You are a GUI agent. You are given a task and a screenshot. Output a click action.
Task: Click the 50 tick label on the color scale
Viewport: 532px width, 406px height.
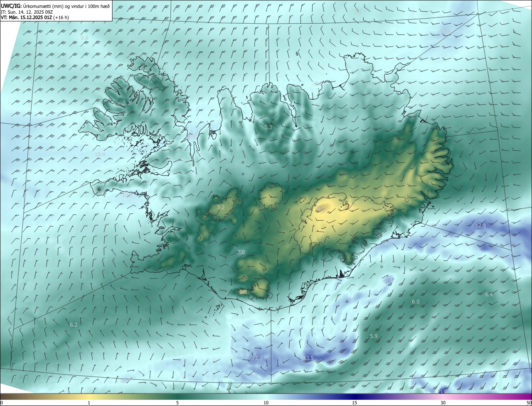pyautogui.click(x=529, y=403)
